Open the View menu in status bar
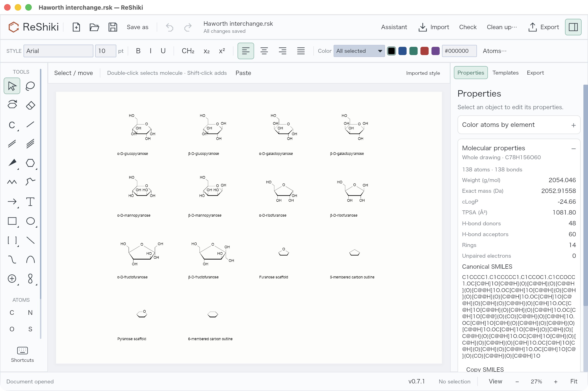 pos(495,381)
